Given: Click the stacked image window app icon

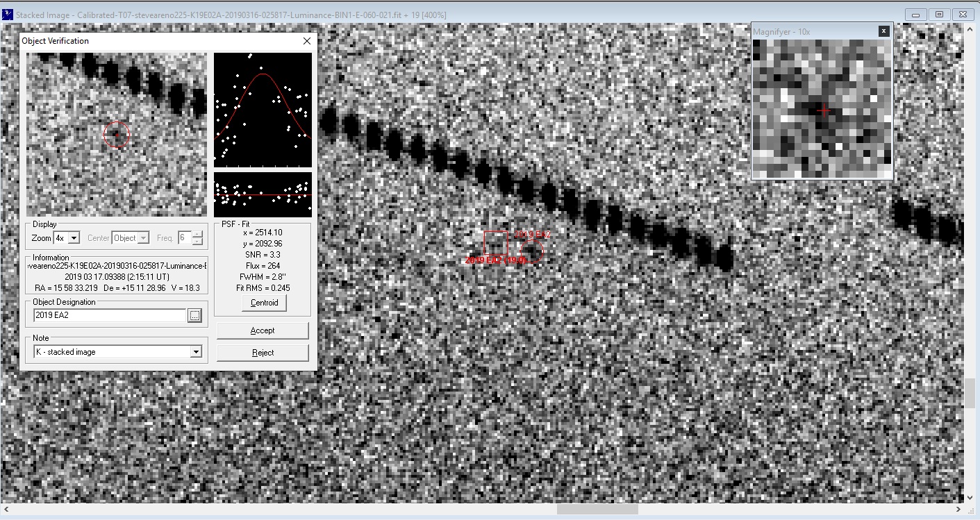Looking at the screenshot, I should [x=8, y=15].
